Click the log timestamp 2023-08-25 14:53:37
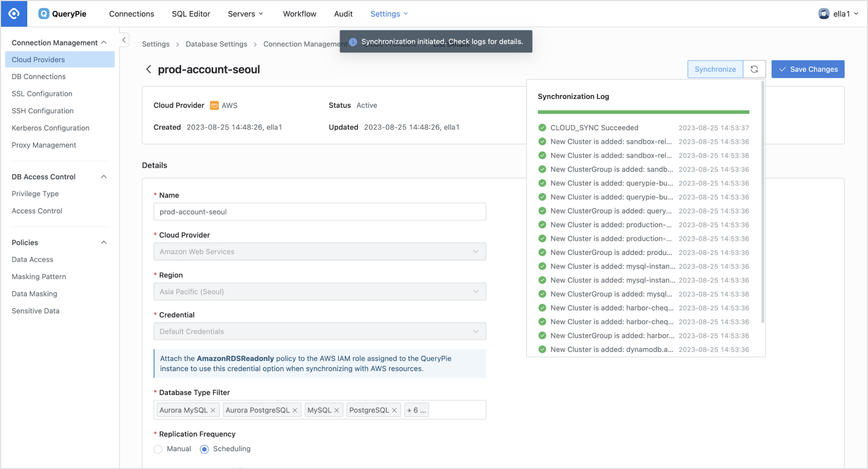This screenshot has height=469, width=868. 714,128
